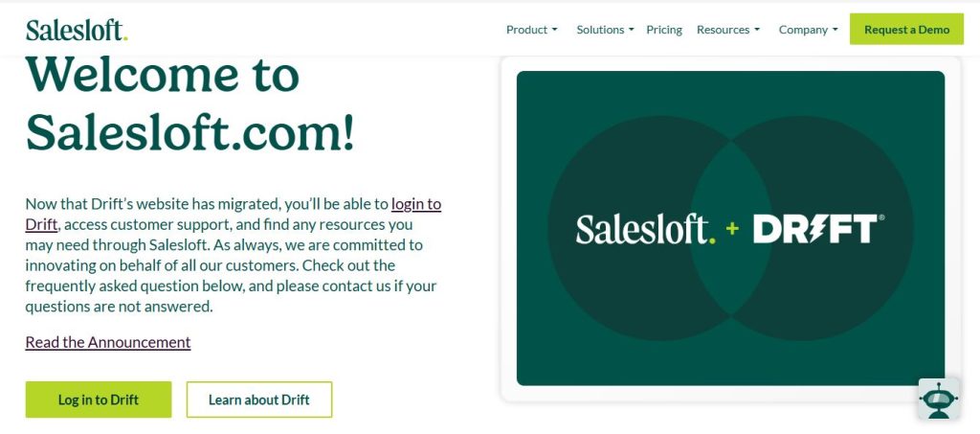
Task: Open the Company dropdown menu
Action: click(x=808, y=30)
